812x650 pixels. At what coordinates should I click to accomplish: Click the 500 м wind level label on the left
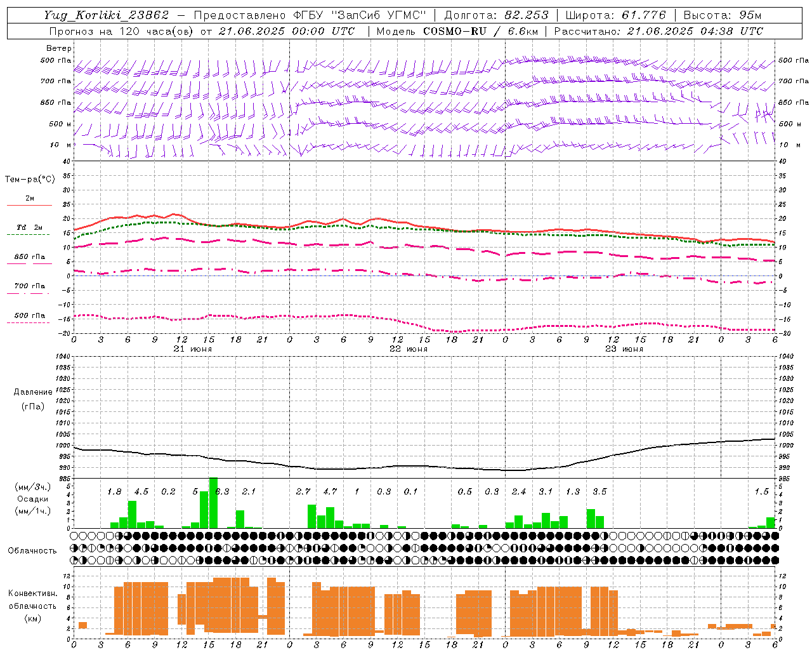(60, 124)
